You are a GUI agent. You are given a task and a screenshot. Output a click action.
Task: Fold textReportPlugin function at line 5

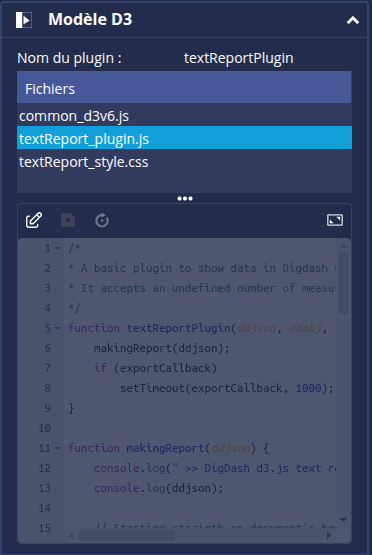point(57,328)
